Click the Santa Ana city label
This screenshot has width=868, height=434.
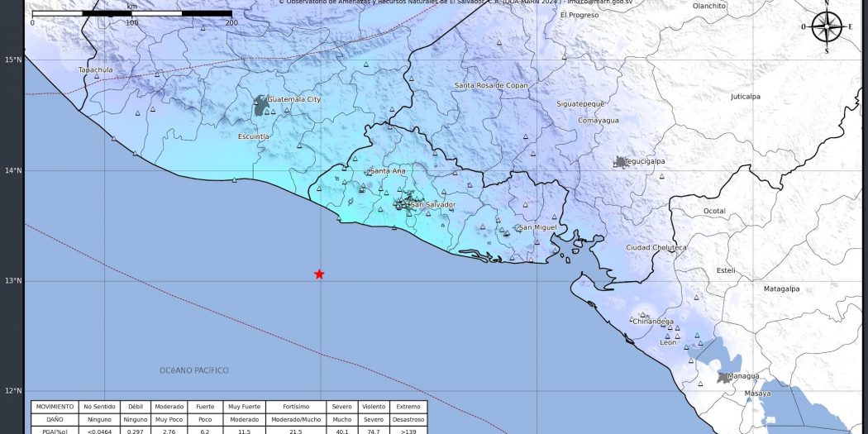388,171
